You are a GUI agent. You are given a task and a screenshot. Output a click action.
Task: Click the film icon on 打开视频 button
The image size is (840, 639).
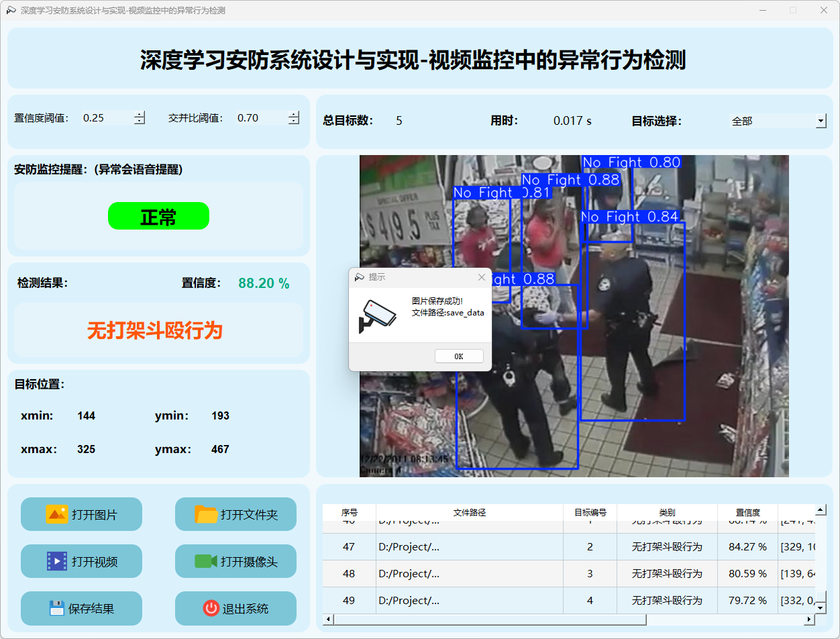pyautogui.click(x=57, y=561)
